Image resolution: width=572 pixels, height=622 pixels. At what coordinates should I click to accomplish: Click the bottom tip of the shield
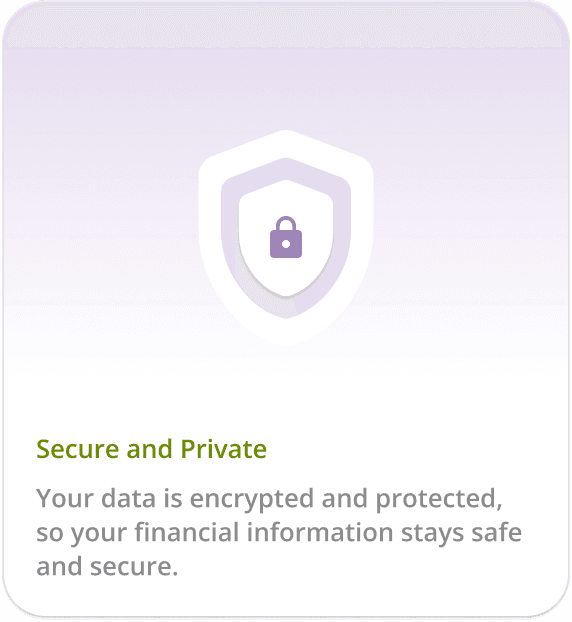[x=286, y=340]
